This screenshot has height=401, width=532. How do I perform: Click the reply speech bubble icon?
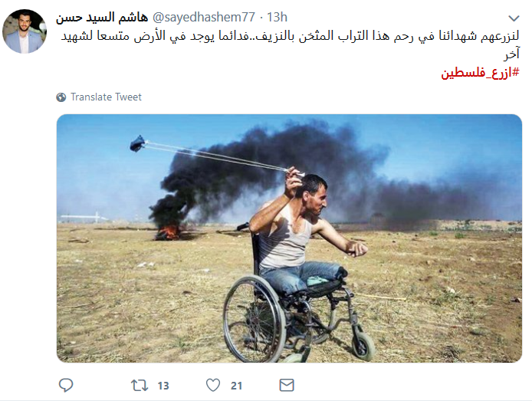(66, 386)
